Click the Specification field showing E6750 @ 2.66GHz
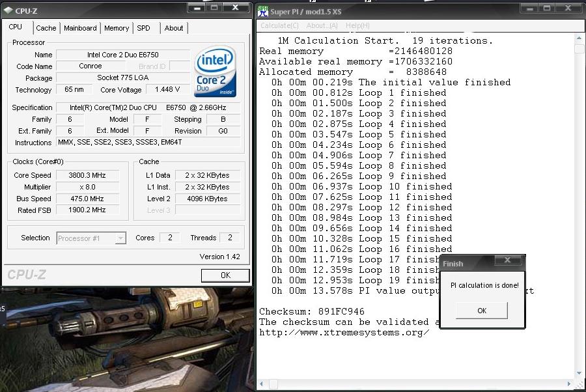 148,107
